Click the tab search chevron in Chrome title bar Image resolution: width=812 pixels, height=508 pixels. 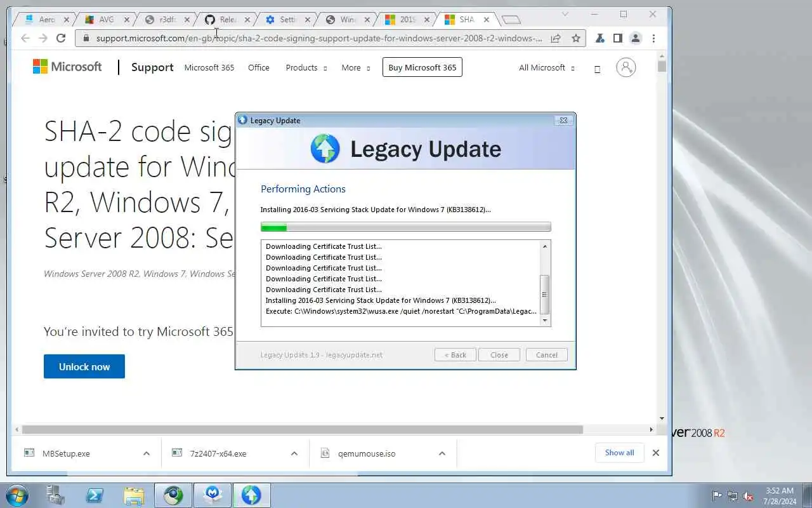click(x=565, y=14)
